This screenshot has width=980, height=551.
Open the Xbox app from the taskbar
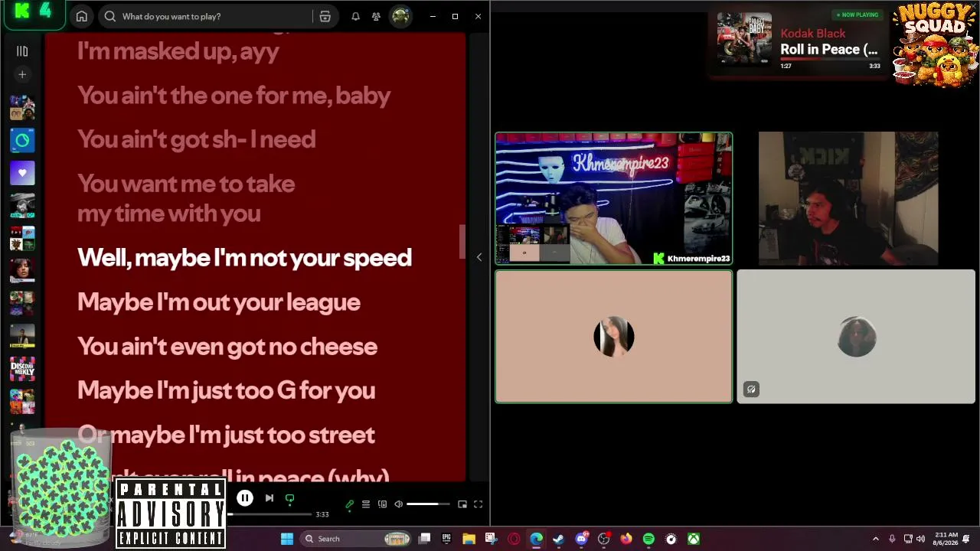coord(693,539)
